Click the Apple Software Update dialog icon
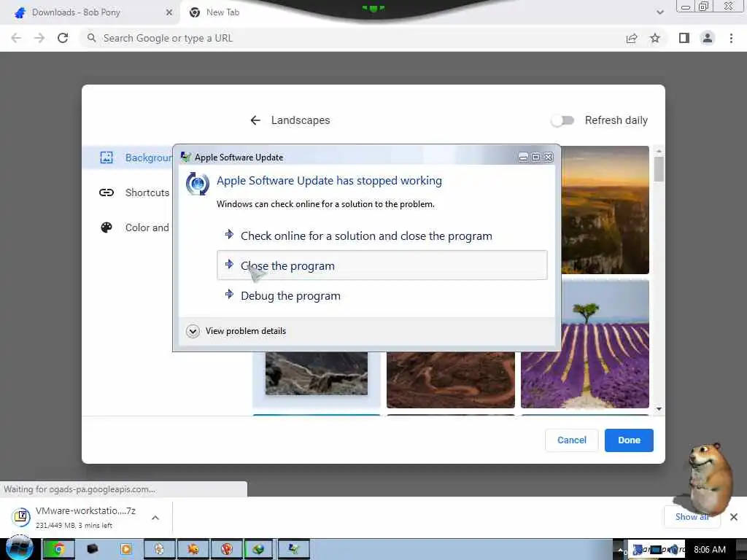Screen dimensions: 747x560 (197, 184)
